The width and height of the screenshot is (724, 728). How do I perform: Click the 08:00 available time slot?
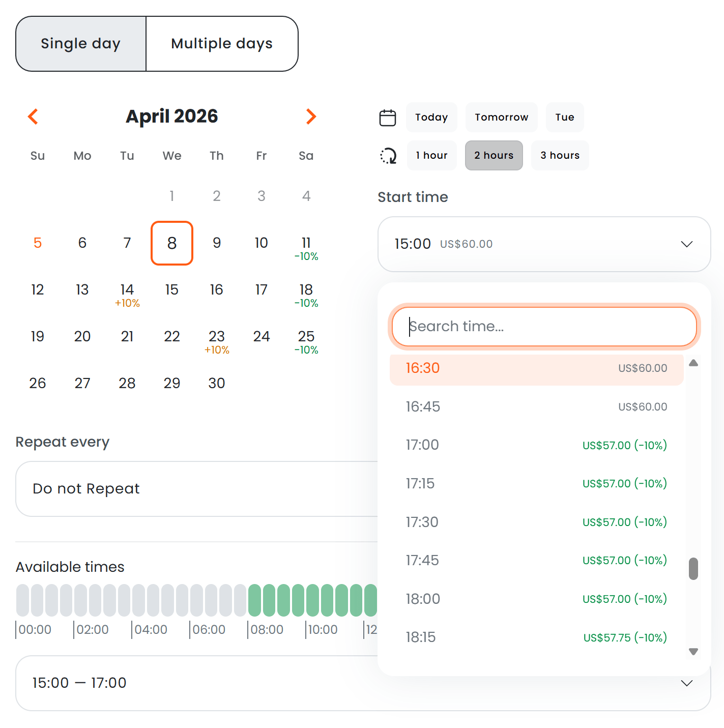pos(254,600)
